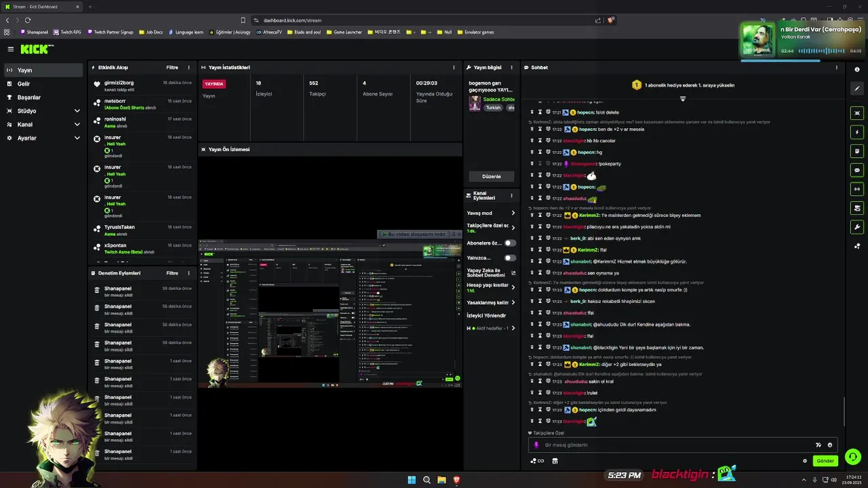Open the Windows Start button on taskbar
Image resolution: width=868 pixels, height=488 pixels.
pos(412,480)
